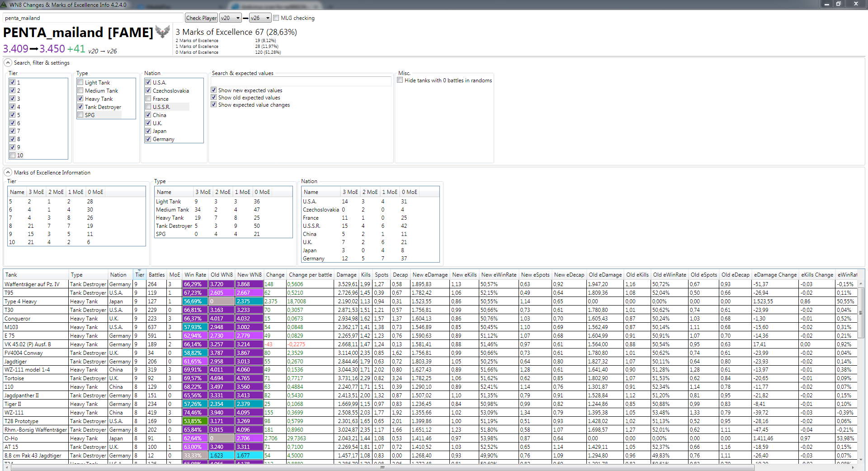Click the 3.450 new WN8 rating text
This screenshot has width=868, height=471.
[52, 49]
